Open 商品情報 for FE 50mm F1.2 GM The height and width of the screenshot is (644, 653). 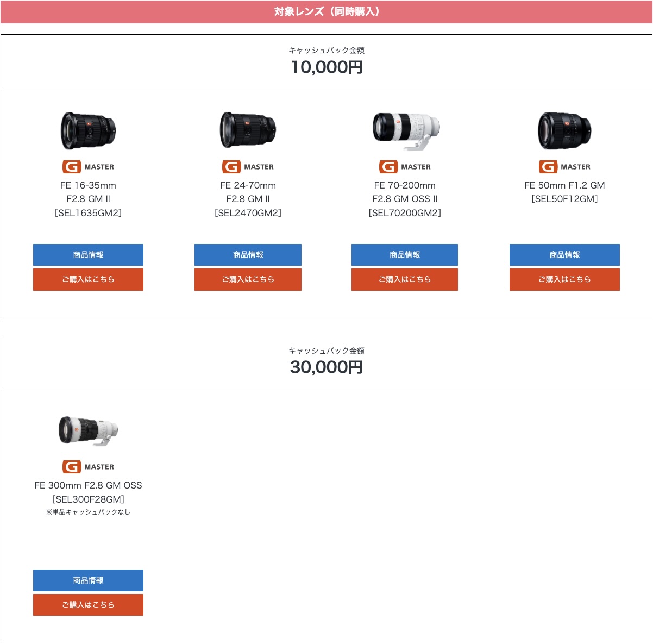pyautogui.click(x=564, y=255)
